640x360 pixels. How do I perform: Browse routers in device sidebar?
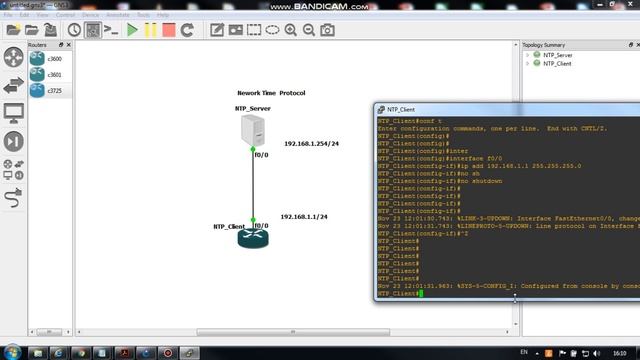click(13, 57)
